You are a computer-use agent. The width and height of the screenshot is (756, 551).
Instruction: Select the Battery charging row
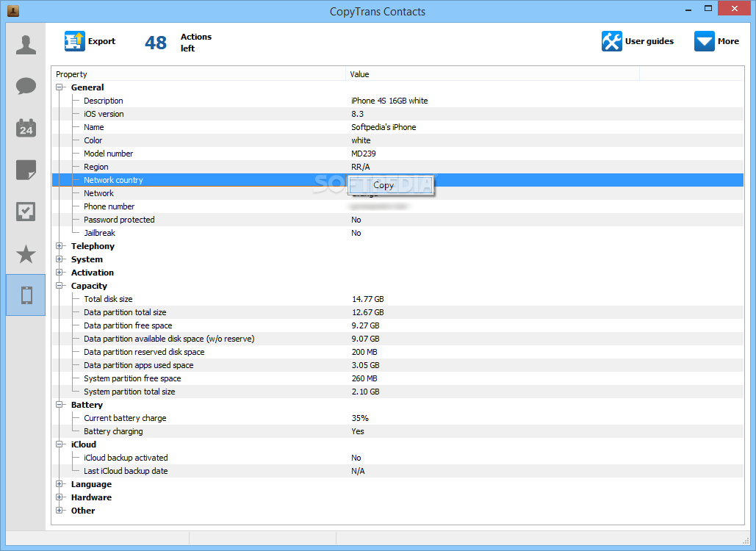397,431
